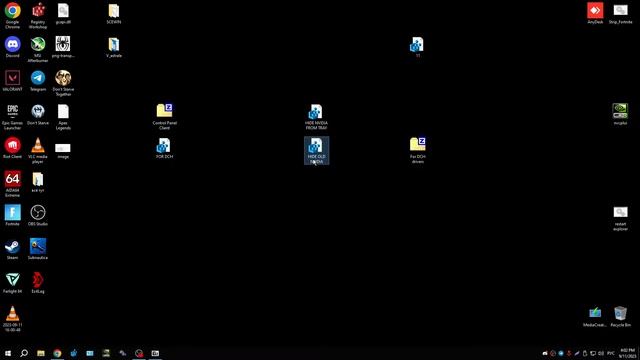Open the VALORANT shortcut
Screen dimensions: 640x360
12,80
